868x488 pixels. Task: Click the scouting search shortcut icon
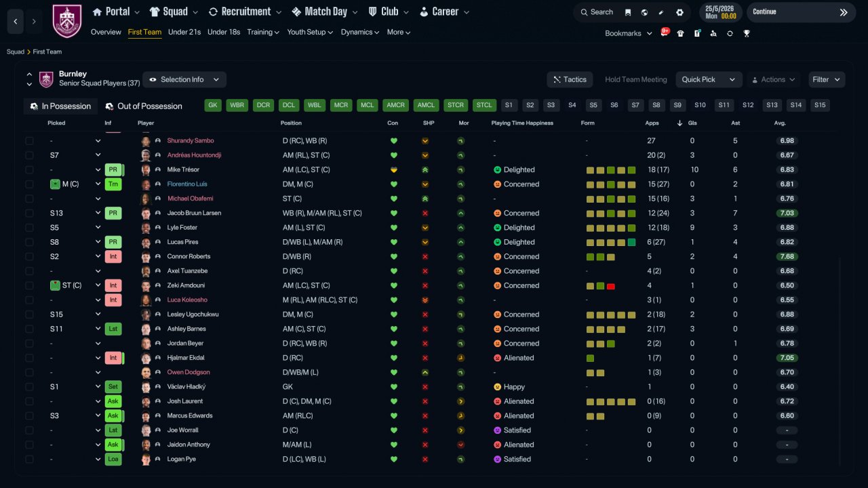coord(713,33)
